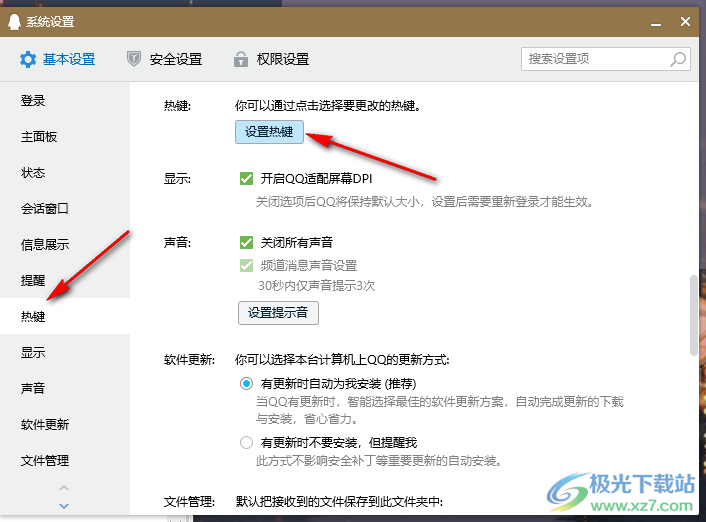Viewport: 706px width, 522px height.
Task: Toggle 开启QQ适配屏幕DPI checkbox
Action: (246, 179)
